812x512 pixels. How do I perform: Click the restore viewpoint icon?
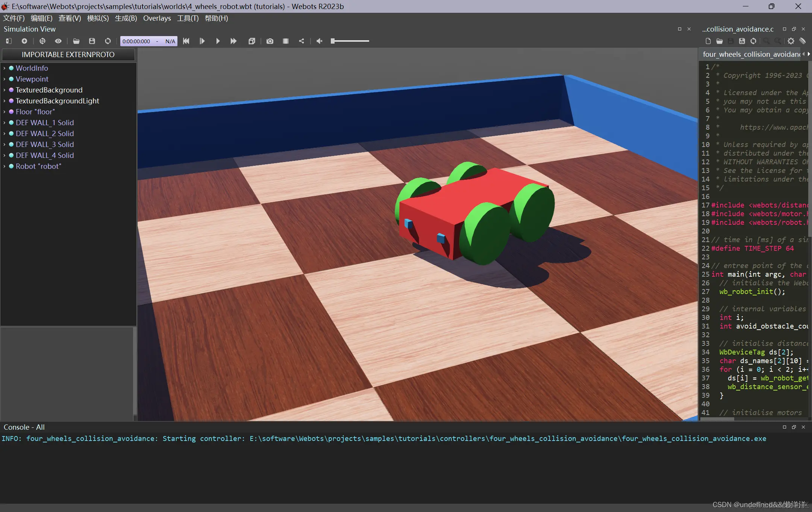click(x=42, y=41)
